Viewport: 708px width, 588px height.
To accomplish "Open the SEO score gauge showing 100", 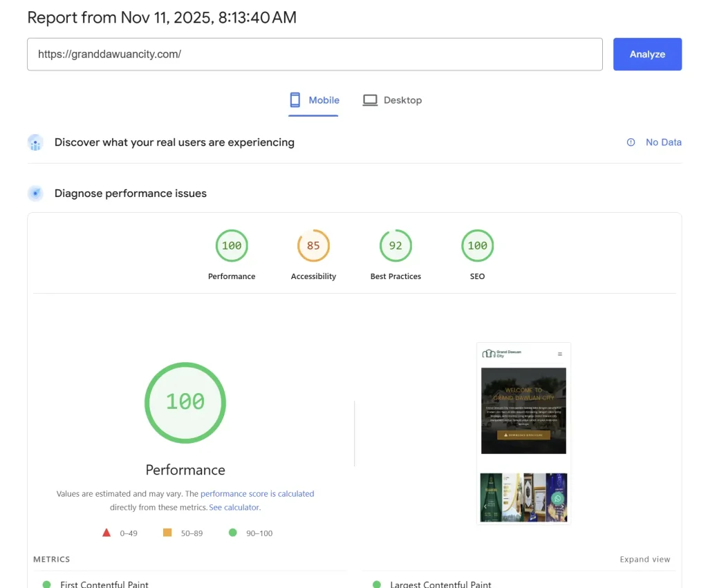I will 477,245.
